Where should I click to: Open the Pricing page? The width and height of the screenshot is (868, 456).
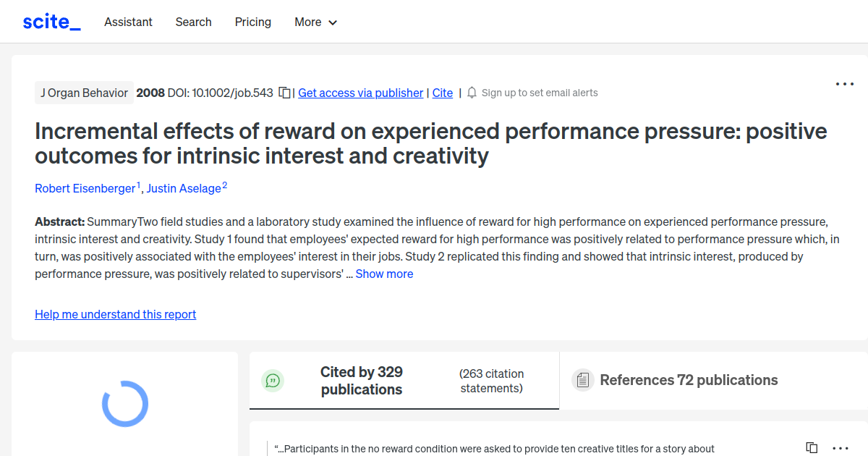click(252, 22)
